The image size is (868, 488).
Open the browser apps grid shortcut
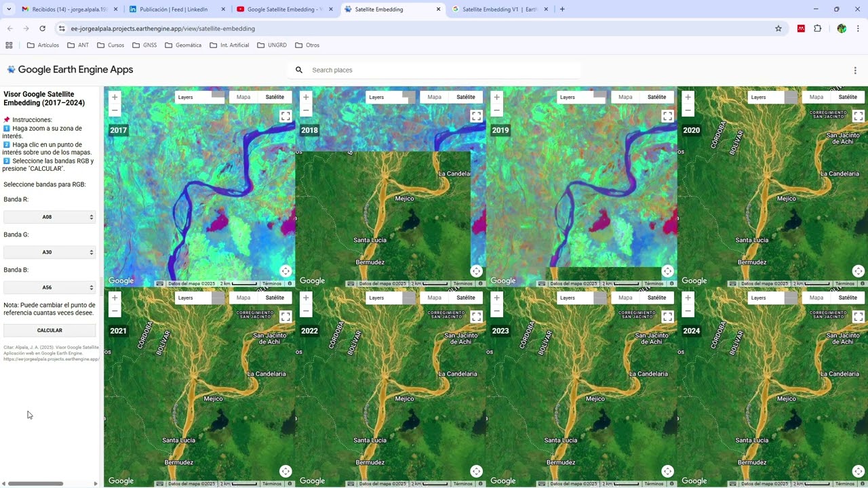pos(9,45)
